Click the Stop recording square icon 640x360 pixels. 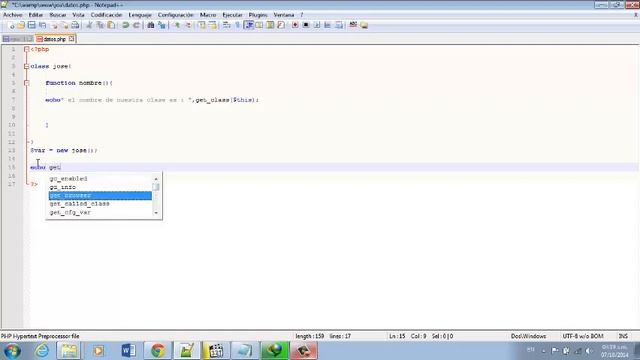pos(306,25)
